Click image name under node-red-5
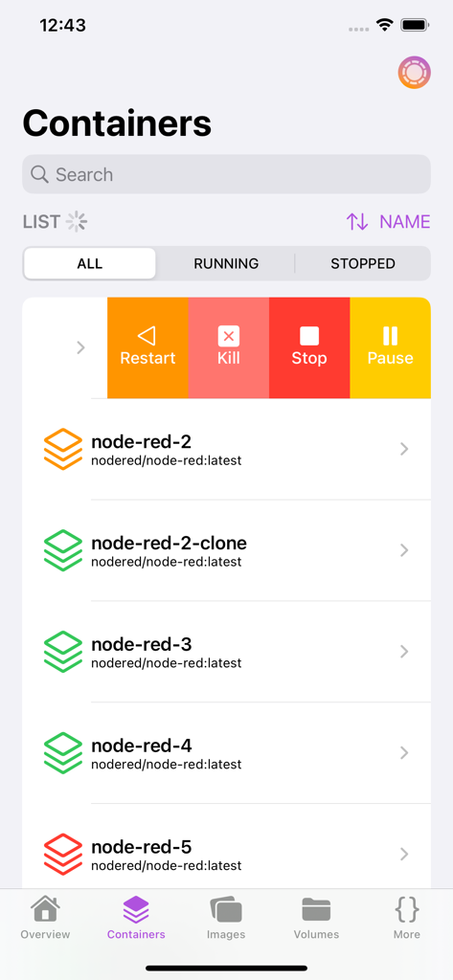This screenshot has width=453, height=980. click(x=167, y=865)
